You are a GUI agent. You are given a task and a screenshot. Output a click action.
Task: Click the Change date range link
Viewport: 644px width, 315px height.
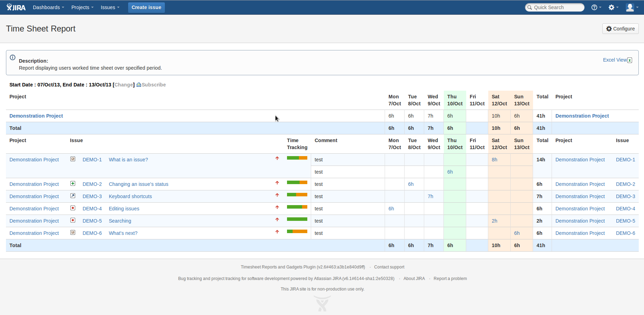point(124,85)
